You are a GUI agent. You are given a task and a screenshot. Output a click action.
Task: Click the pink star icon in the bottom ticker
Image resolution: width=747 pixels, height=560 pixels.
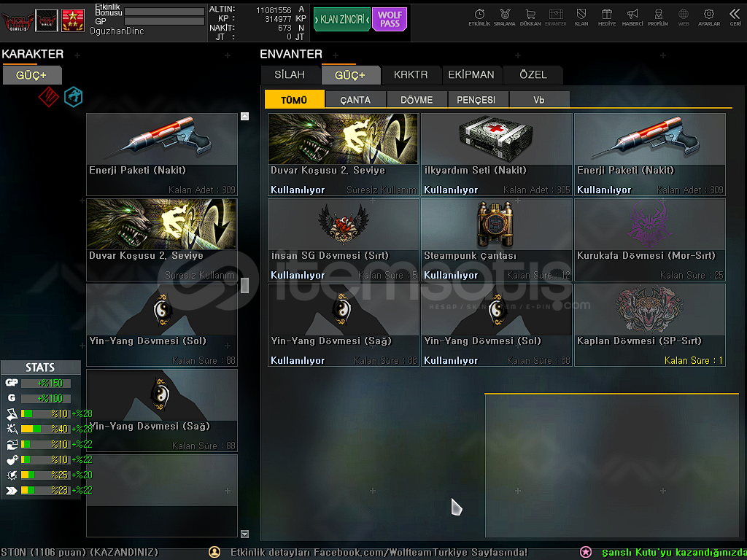(x=586, y=552)
